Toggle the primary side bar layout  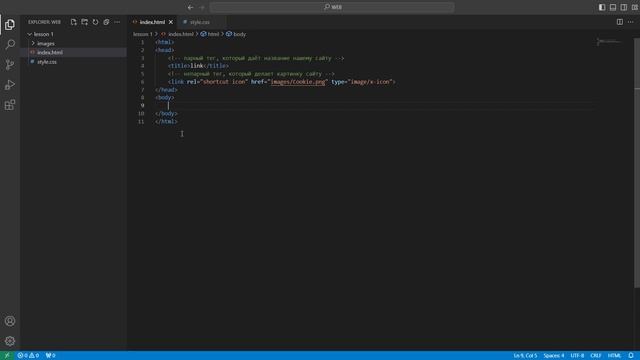(x=602, y=7)
